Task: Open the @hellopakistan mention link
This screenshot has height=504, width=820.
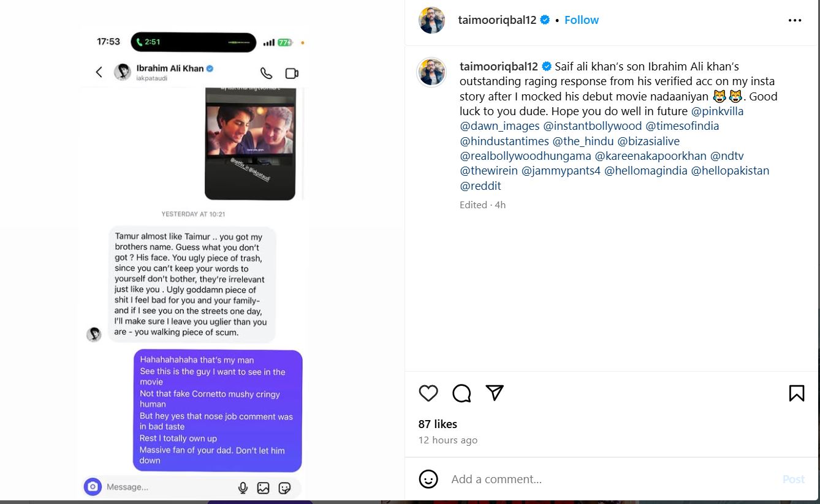Action: pos(730,171)
